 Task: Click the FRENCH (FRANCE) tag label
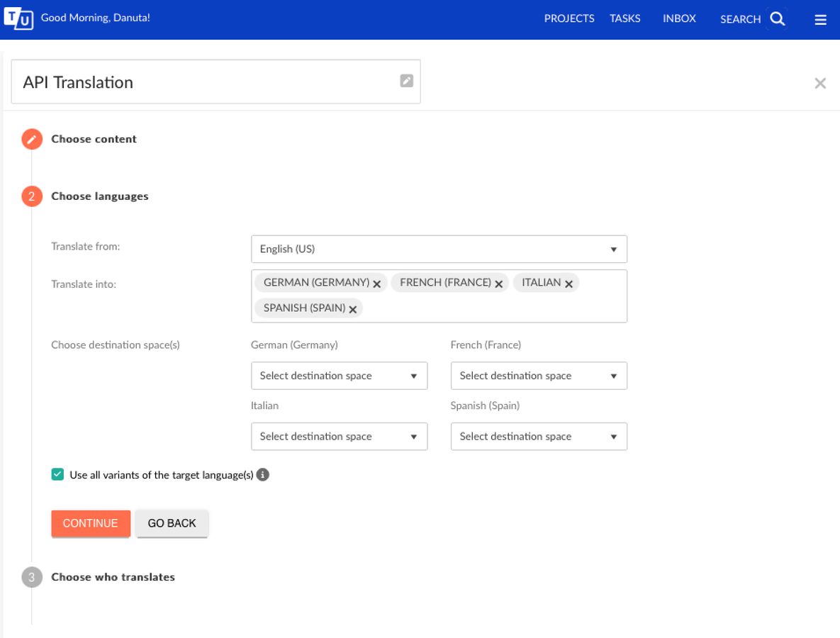(445, 283)
